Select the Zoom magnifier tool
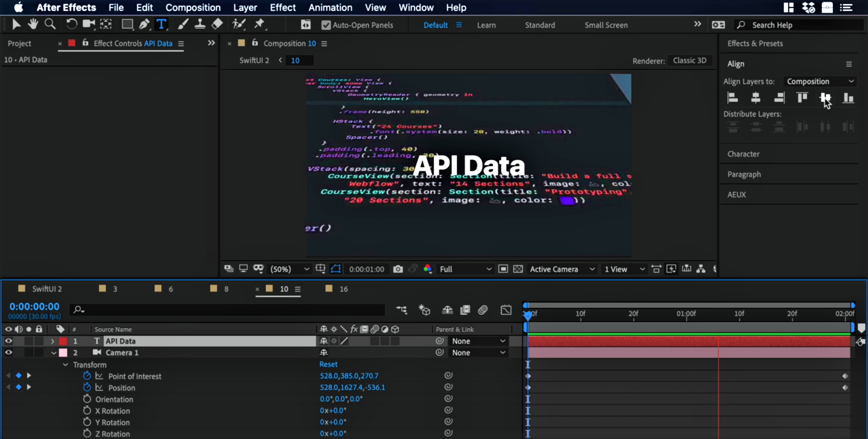Screen dimensions: 868x439 coord(50,24)
